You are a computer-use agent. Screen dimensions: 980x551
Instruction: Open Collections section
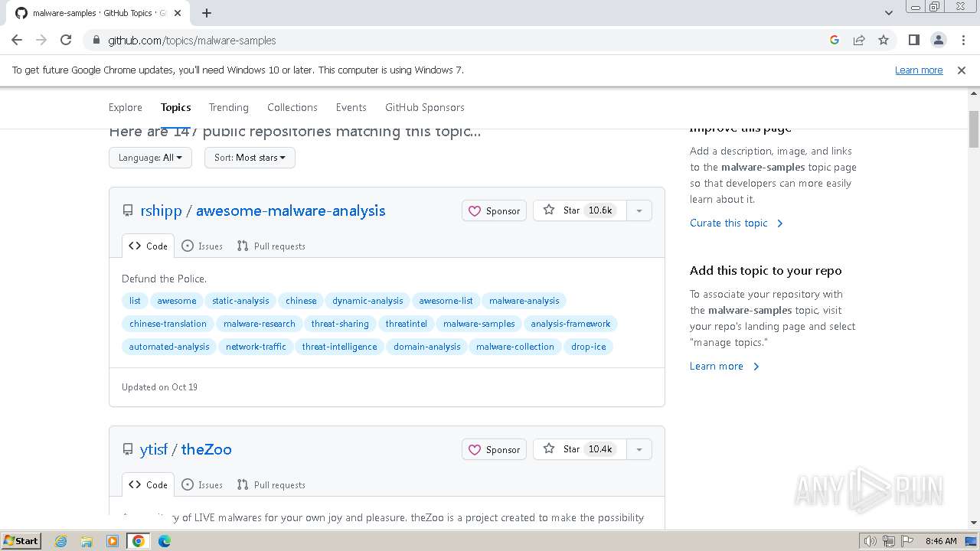click(x=292, y=107)
